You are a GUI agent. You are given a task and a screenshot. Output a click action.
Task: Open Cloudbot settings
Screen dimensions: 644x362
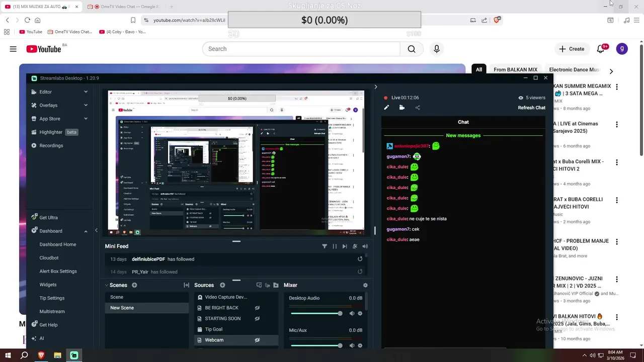click(x=49, y=258)
